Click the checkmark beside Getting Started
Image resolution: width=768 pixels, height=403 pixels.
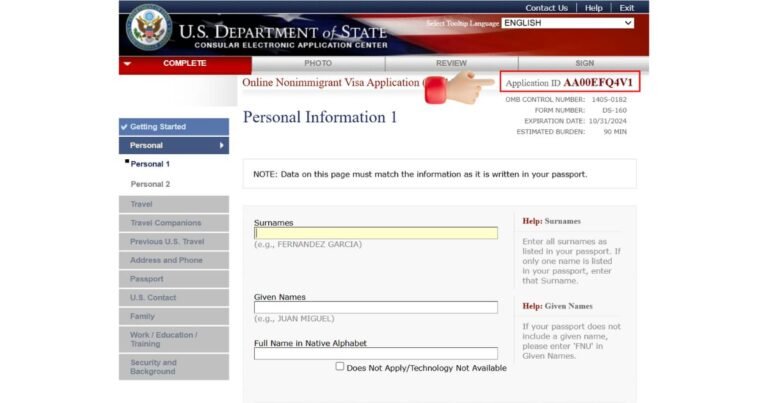click(124, 127)
